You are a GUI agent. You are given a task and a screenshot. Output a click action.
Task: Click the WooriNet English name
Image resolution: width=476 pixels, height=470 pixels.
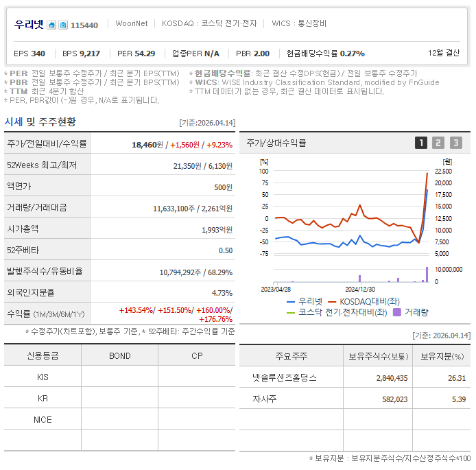pos(132,23)
